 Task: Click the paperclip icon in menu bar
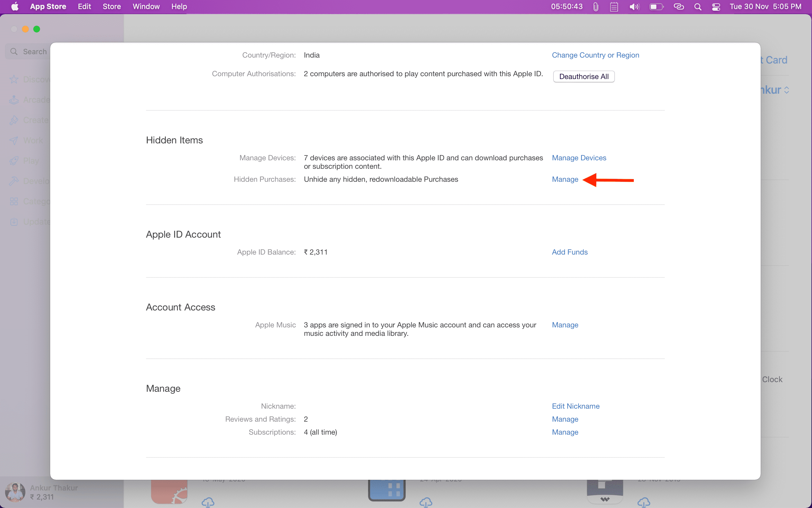(x=595, y=7)
